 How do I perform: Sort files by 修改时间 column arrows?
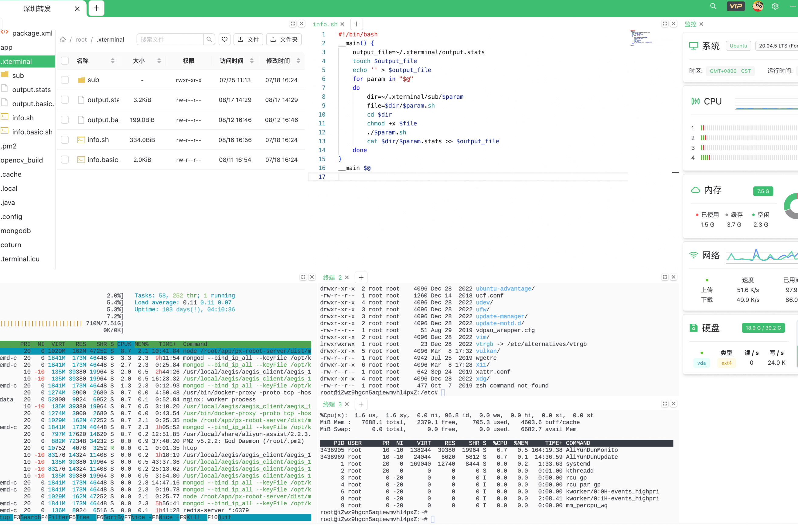[x=298, y=61]
